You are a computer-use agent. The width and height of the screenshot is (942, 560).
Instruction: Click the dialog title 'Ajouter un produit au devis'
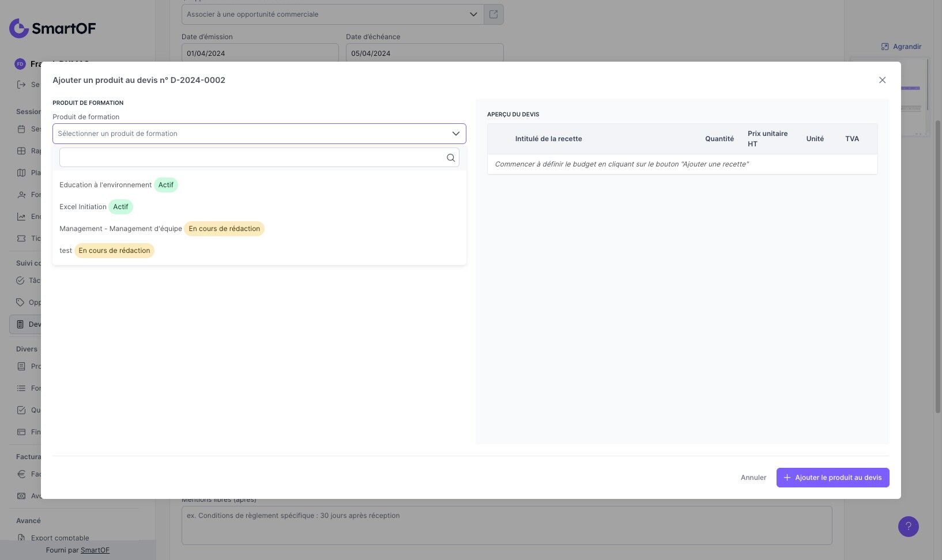tap(139, 80)
